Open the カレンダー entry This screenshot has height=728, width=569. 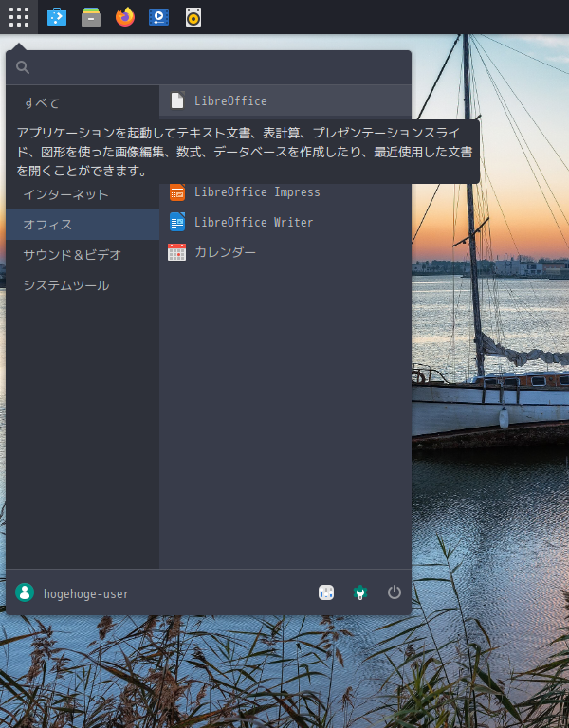pos(285,252)
